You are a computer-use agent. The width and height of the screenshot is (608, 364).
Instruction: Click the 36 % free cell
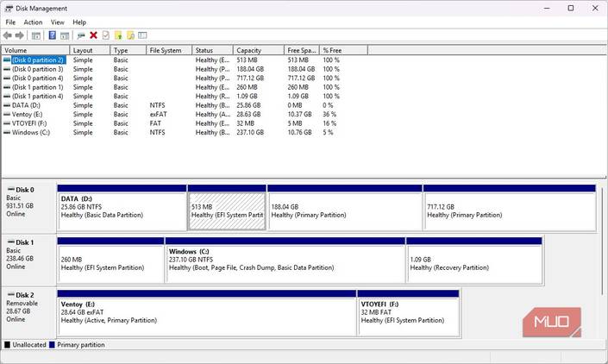pos(329,115)
